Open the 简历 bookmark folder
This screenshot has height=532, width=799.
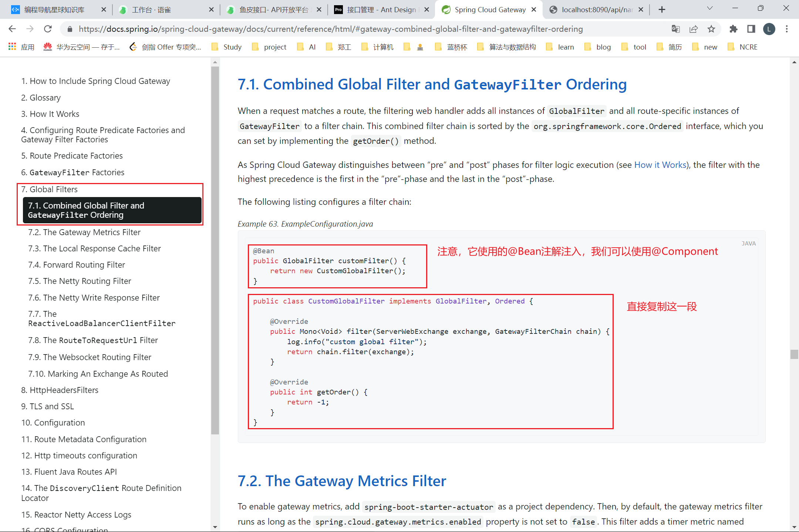[x=669, y=47]
